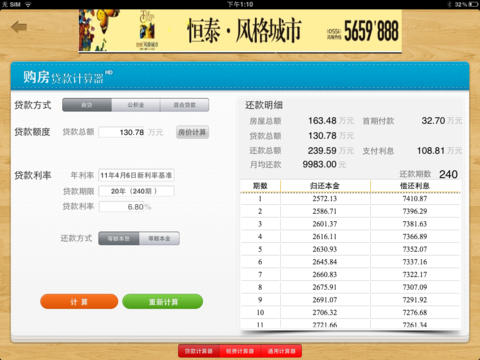Select interest value 7366.89 in period 4
The width and height of the screenshot is (480, 360).
(x=415, y=237)
